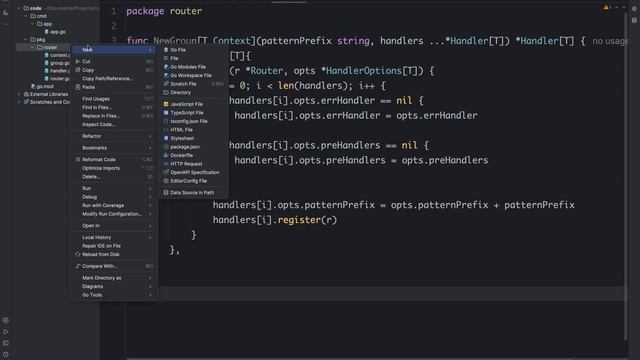Expand the Open In submenu
Viewport: 640px width, 360px height.
[114, 226]
